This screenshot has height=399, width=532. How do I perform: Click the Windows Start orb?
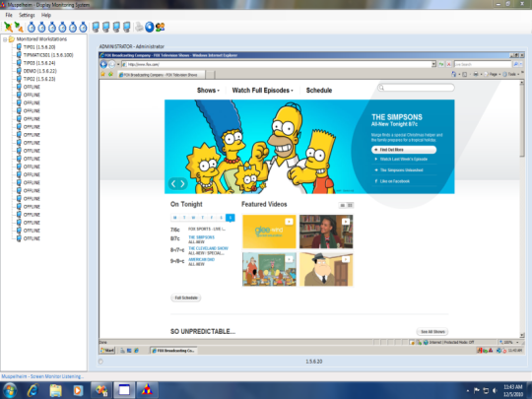[10, 390]
